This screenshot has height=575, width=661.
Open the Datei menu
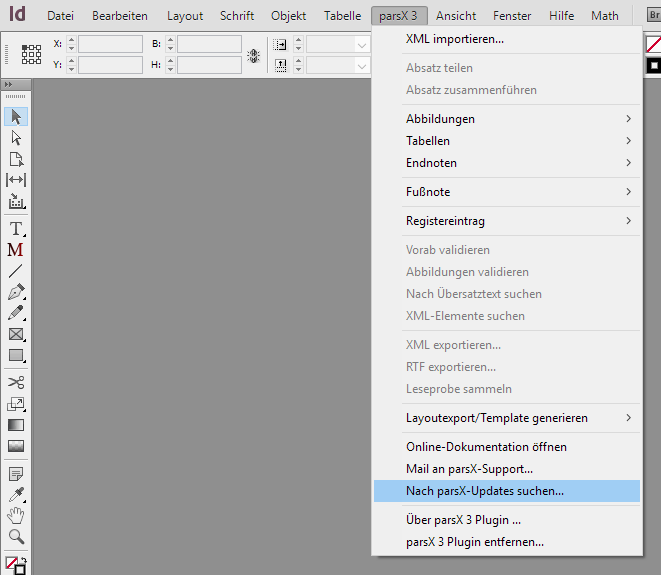pos(60,16)
